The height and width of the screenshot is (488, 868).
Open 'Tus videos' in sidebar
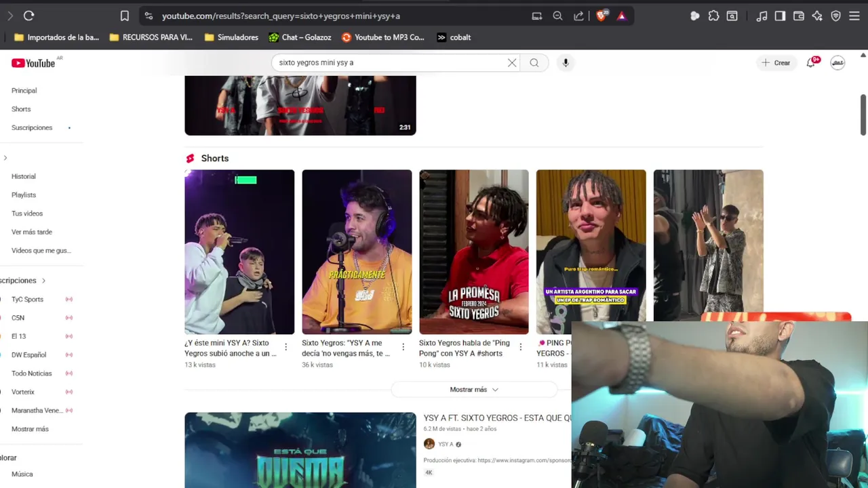(27, 213)
